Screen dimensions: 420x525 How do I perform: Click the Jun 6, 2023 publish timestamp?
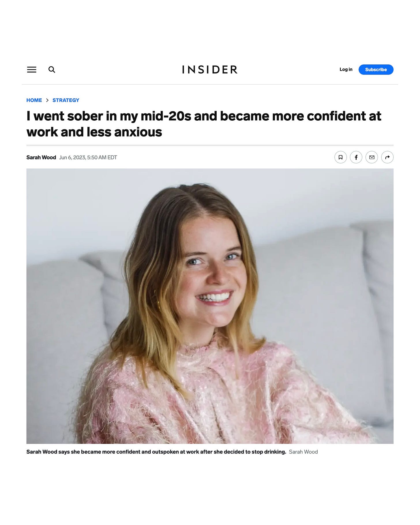click(x=88, y=157)
